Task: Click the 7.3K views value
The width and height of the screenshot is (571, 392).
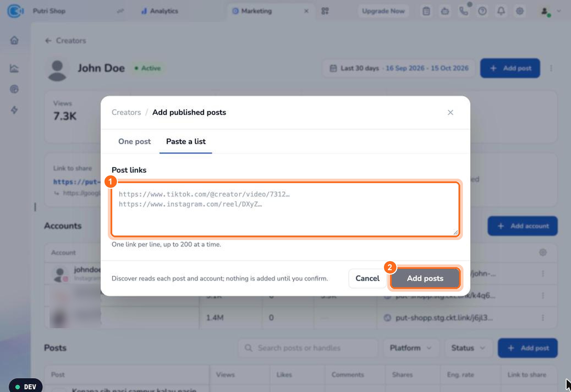Action: point(65,116)
